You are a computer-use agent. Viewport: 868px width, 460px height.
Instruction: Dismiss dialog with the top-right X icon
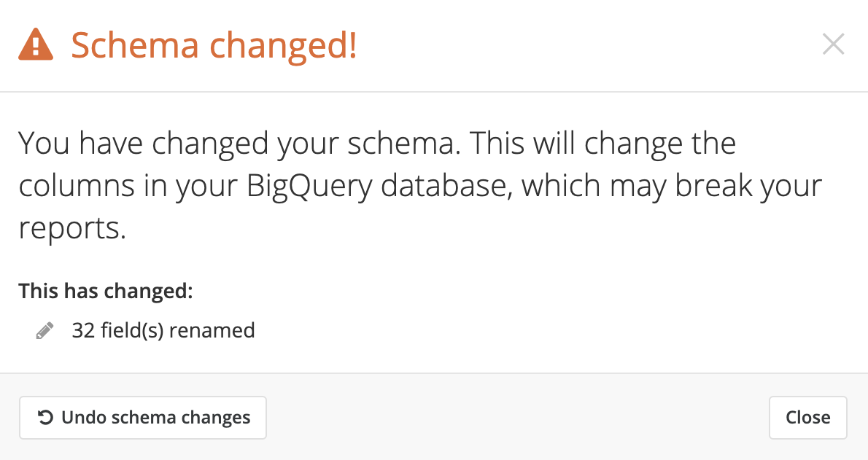[x=833, y=44]
